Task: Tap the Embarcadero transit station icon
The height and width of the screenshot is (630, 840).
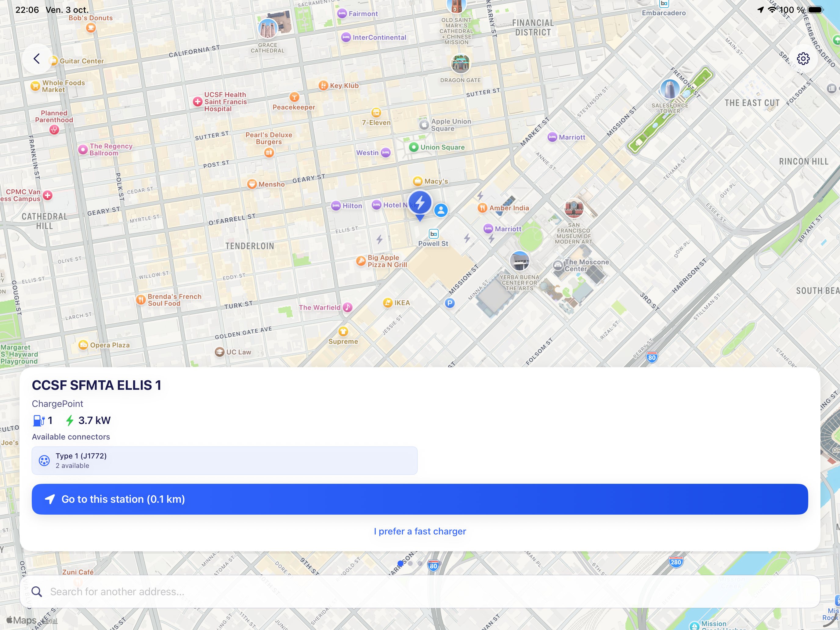Action: pyautogui.click(x=664, y=4)
